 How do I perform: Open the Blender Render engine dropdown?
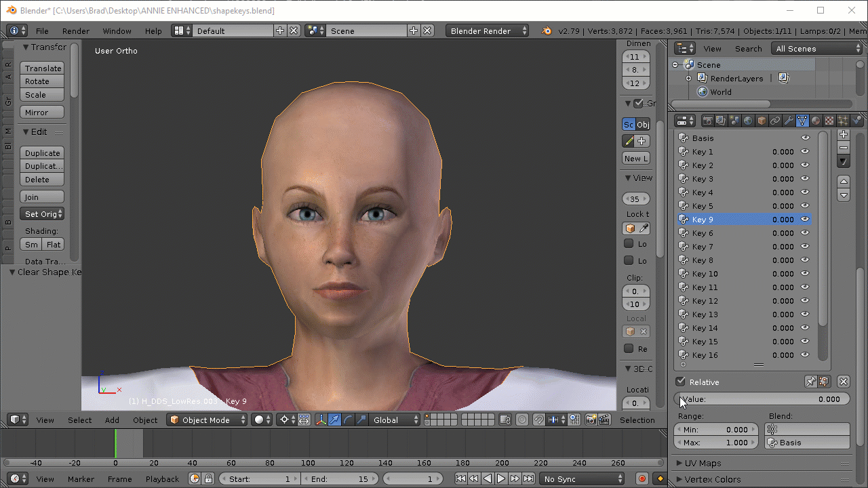487,31
